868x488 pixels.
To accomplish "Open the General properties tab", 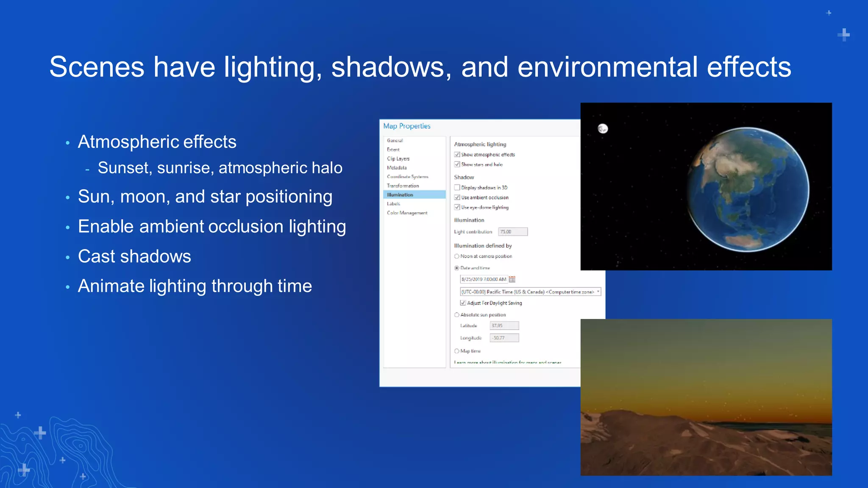I will coord(395,141).
